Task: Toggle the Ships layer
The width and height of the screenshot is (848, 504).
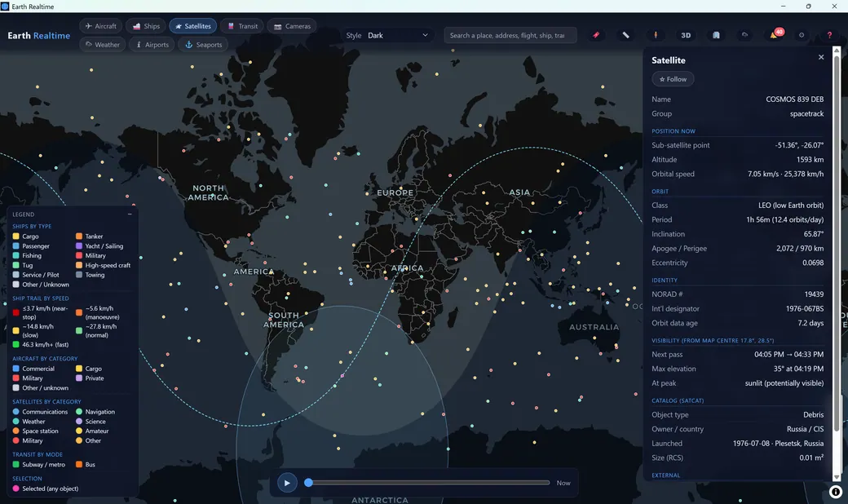Action: [146, 26]
